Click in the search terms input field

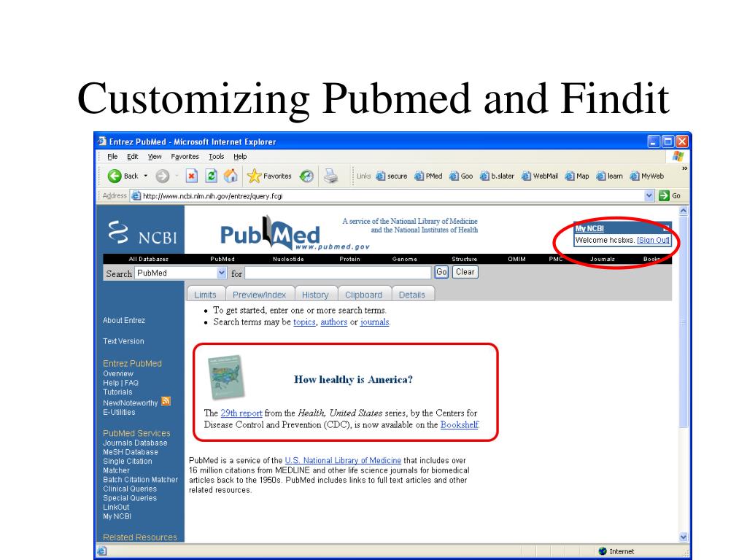tap(338, 273)
